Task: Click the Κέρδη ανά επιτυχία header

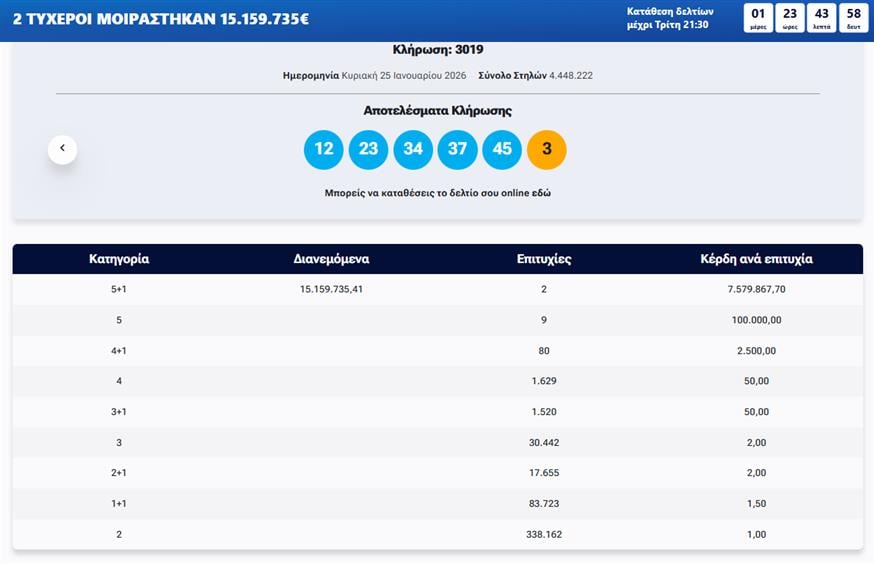Action: (x=757, y=259)
